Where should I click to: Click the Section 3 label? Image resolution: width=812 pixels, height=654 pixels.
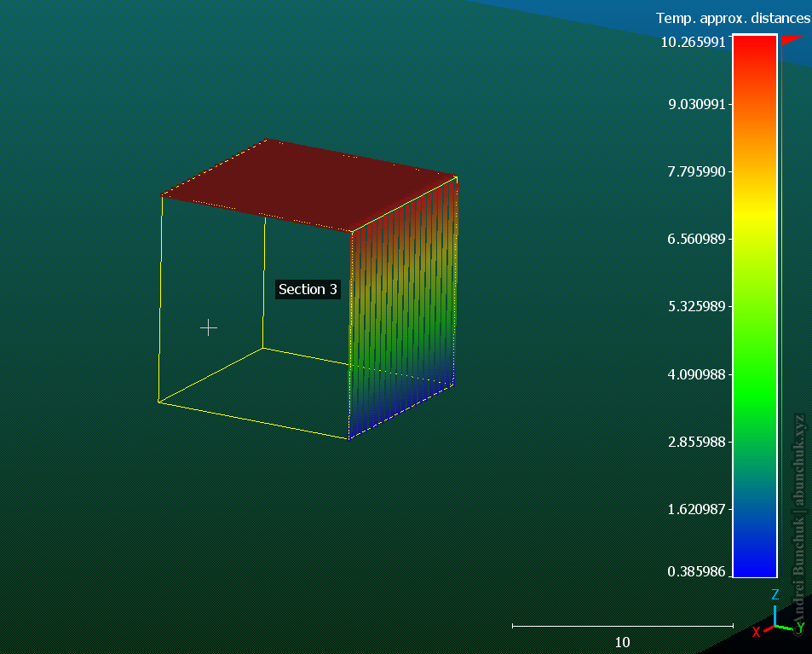point(308,290)
